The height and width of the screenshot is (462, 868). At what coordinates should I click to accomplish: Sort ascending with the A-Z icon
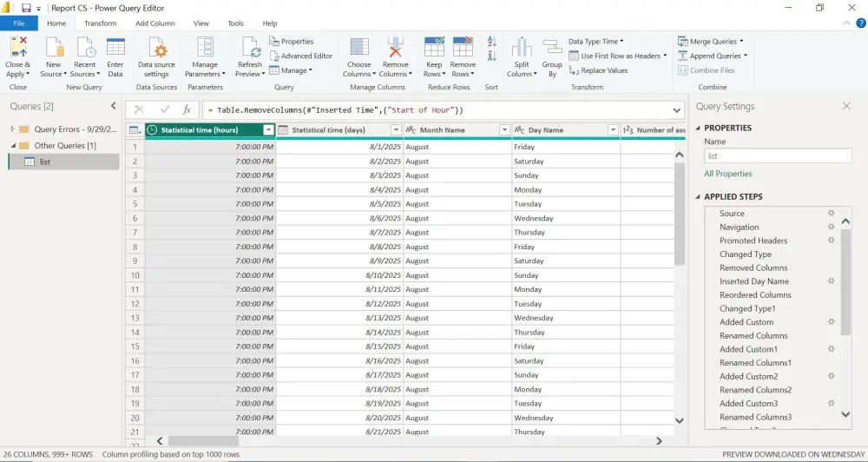(x=491, y=42)
